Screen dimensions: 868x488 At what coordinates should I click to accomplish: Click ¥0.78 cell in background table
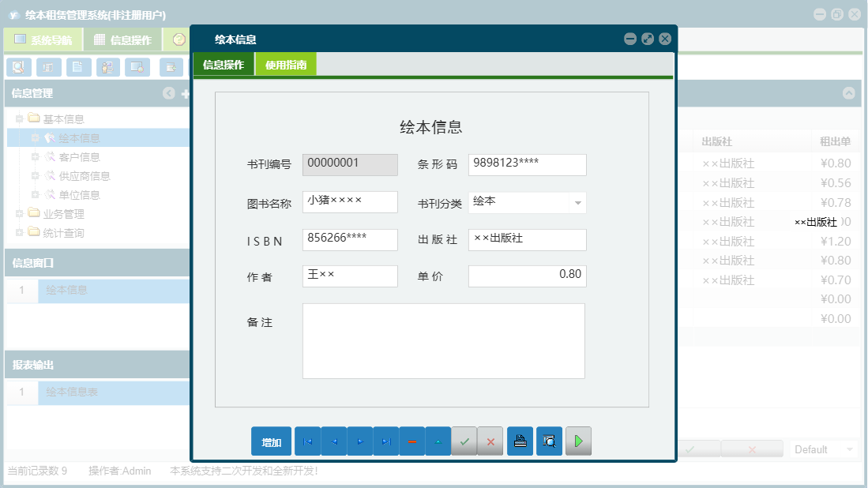[836, 202]
